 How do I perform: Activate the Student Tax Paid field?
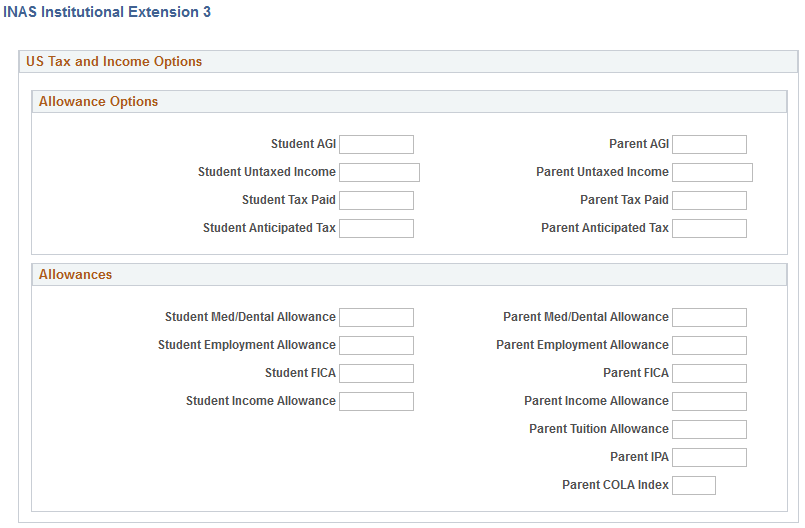click(x=376, y=201)
